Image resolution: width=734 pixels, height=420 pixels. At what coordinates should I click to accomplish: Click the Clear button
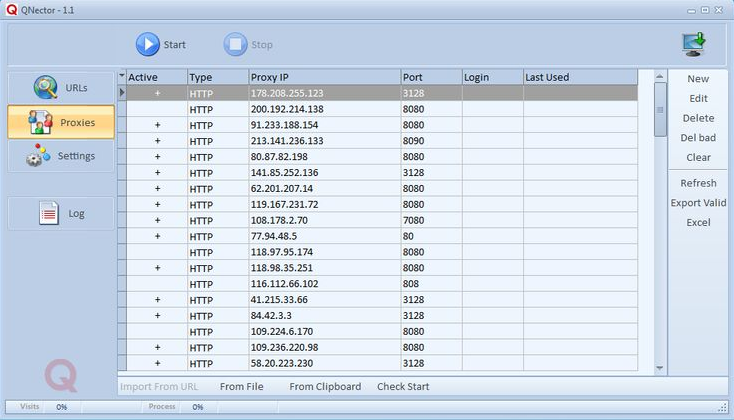(x=698, y=157)
